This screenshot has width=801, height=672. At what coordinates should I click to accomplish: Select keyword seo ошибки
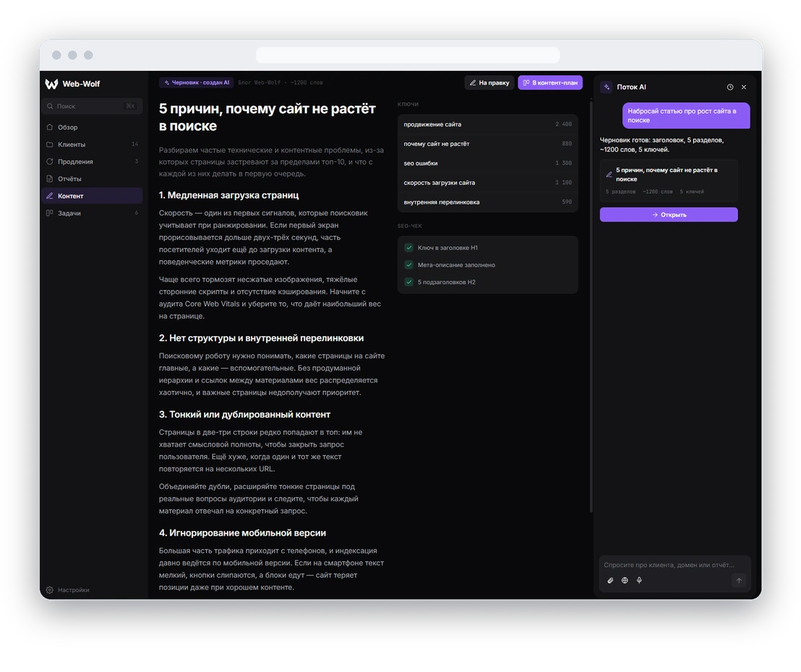point(487,163)
